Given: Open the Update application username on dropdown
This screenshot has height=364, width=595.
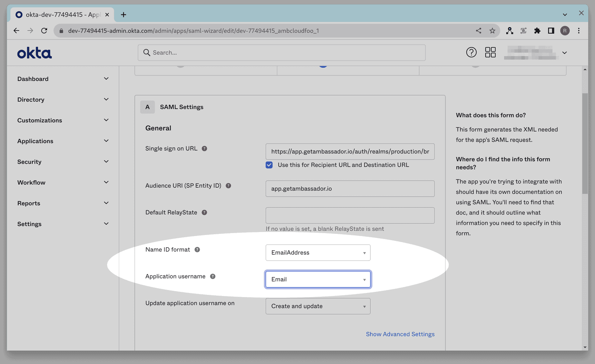Looking at the screenshot, I should point(318,306).
